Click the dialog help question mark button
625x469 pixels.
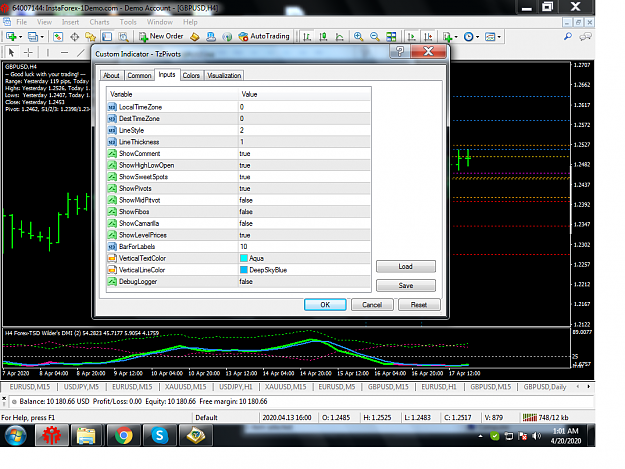400,51
